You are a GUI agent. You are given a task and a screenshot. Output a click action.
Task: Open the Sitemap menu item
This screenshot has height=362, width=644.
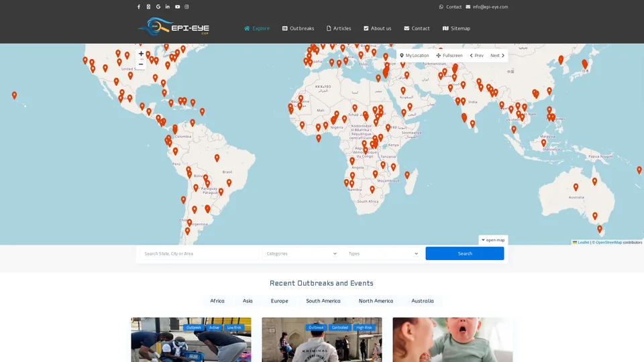[x=456, y=28]
